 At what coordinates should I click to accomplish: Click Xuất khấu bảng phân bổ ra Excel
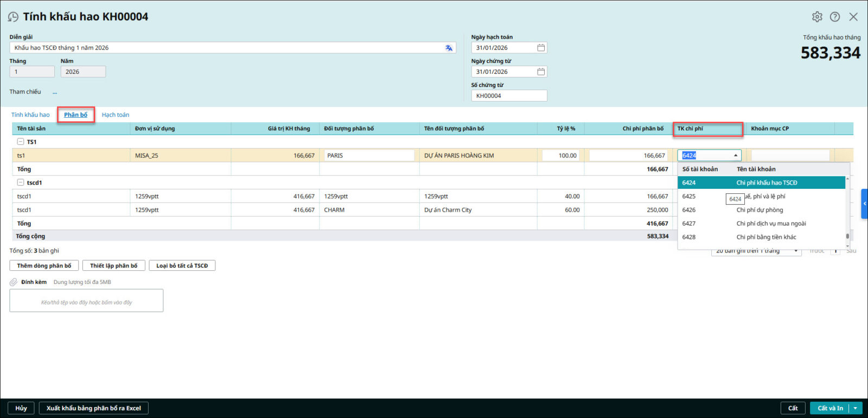click(93, 408)
